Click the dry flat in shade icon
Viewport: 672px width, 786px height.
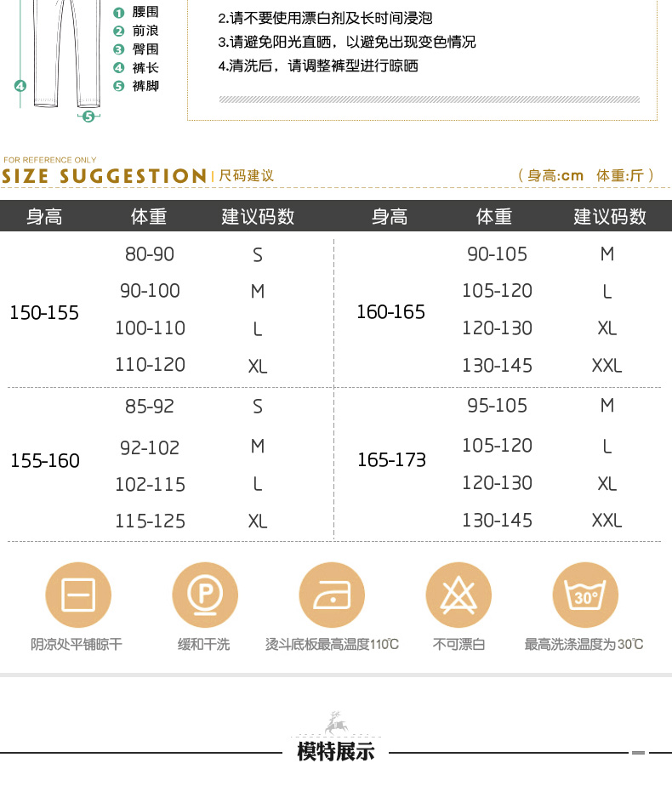[77, 595]
